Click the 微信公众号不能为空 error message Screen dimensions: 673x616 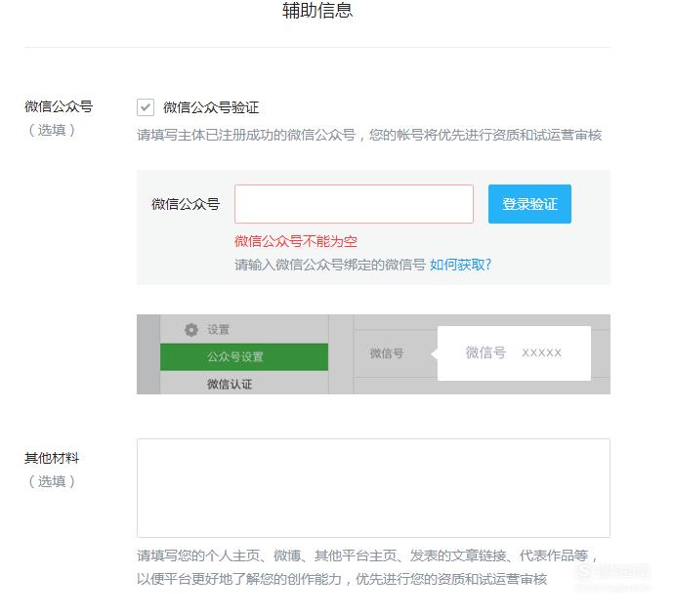click(x=296, y=241)
